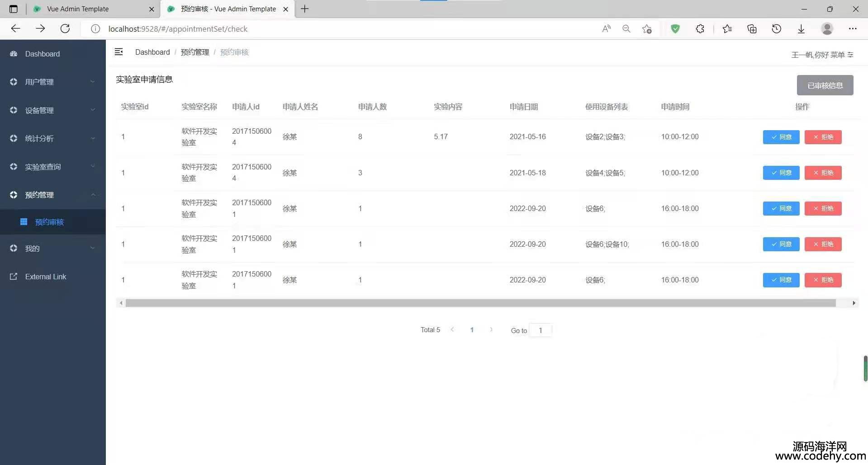Image resolution: width=868 pixels, height=465 pixels.
Task: Select the 预约审核 submenu item
Action: (x=49, y=222)
